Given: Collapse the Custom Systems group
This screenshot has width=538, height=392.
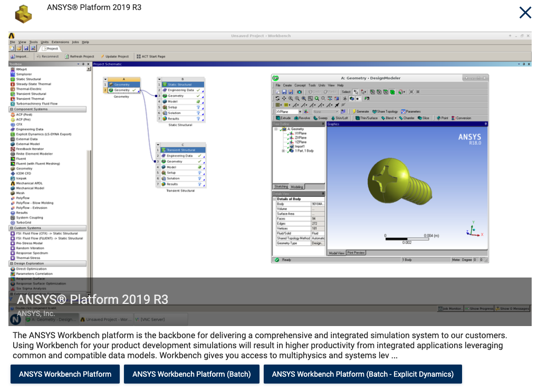Looking at the screenshot, I should point(11,228).
